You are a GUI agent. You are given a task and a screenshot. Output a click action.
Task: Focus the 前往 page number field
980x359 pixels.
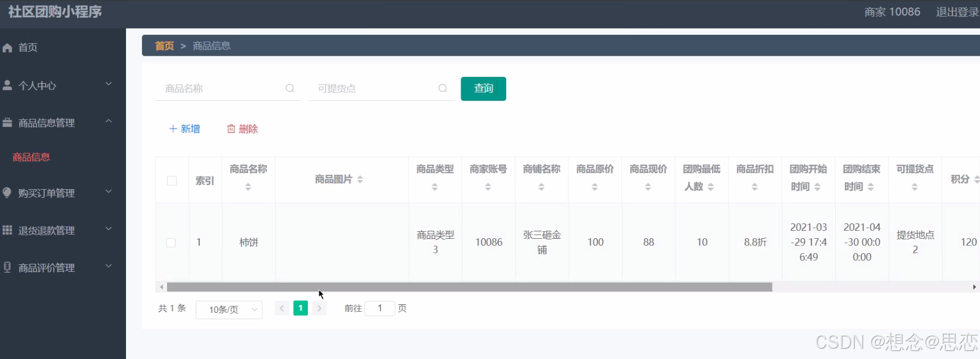point(380,308)
